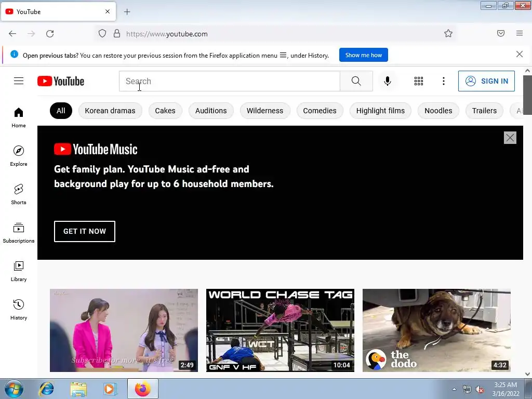Select the Comedies filter chip
The height and width of the screenshot is (399, 532).
point(320,111)
